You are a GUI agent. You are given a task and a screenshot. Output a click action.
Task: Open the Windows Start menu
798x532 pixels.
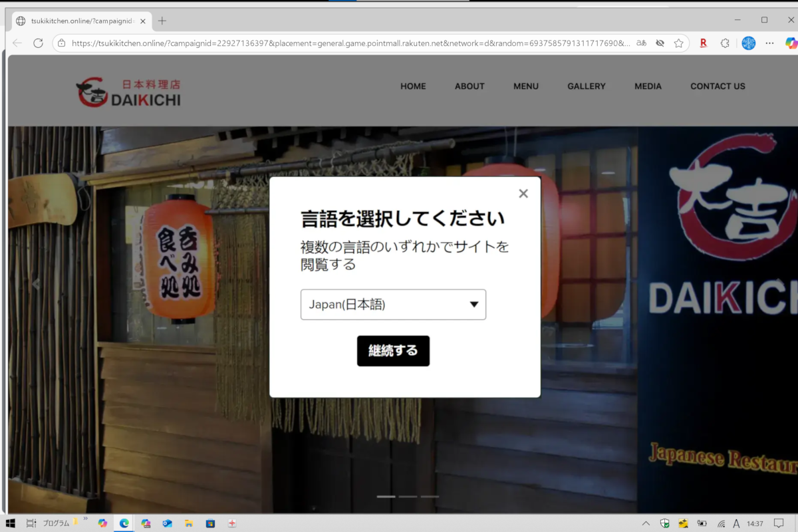(10, 523)
